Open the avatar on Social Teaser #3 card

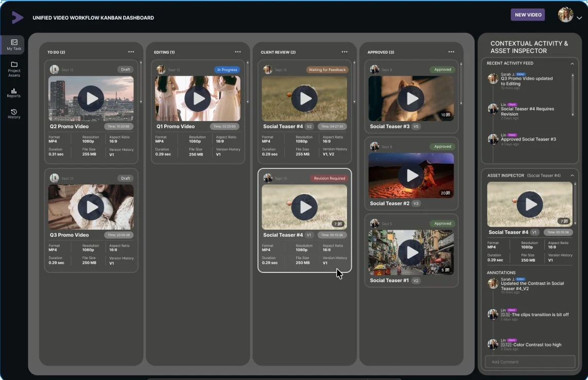[x=374, y=70]
